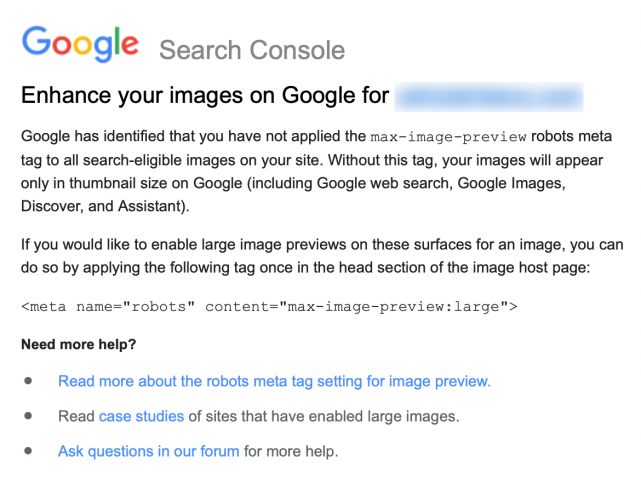This screenshot has height=486, width=641.
Task: Click the meta name="robots" code snippet line
Action: click(269, 306)
